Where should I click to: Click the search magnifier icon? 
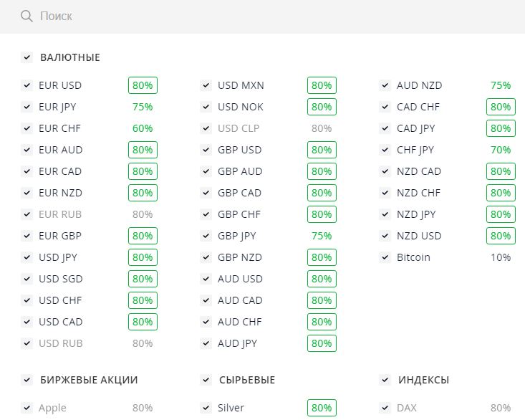pyautogui.click(x=27, y=16)
